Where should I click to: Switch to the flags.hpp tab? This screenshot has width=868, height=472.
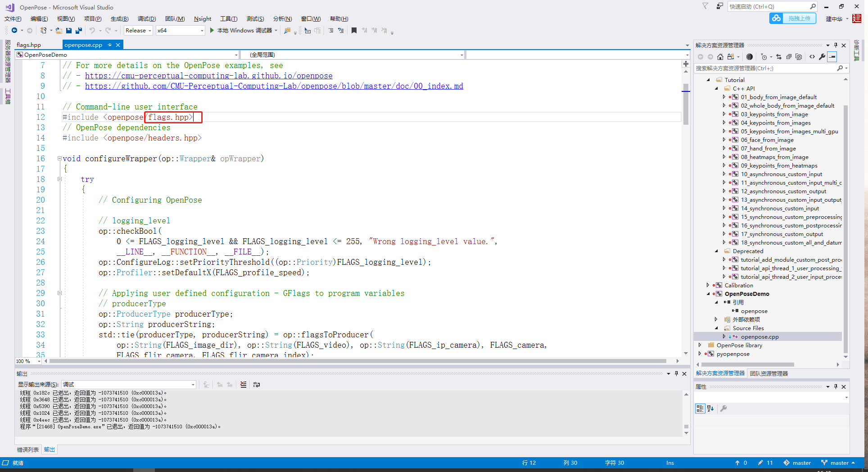(x=29, y=45)
